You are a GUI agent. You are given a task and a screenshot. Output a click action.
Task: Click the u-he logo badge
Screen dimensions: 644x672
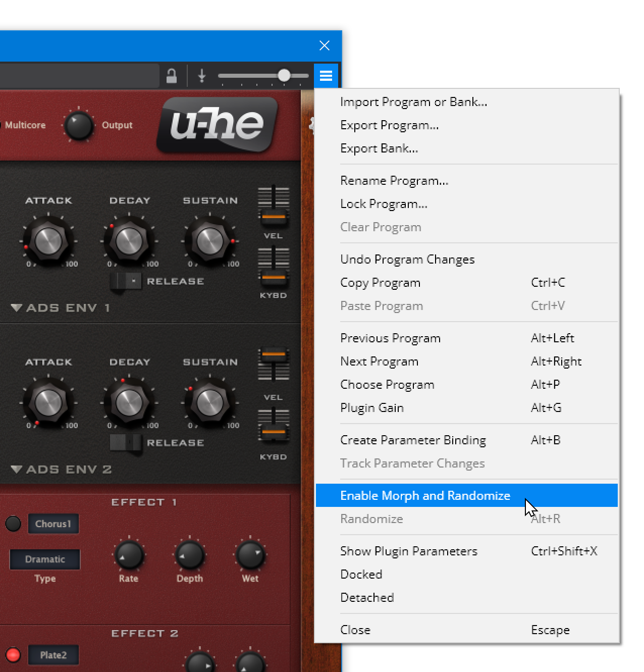click(x=218, y=125)
